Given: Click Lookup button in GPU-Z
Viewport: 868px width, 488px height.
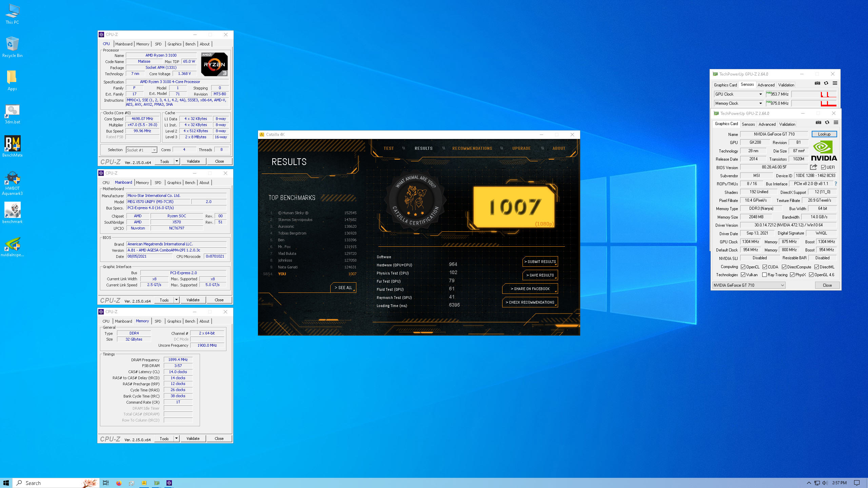Looking at the screenshot, I should tap(824, 134).
